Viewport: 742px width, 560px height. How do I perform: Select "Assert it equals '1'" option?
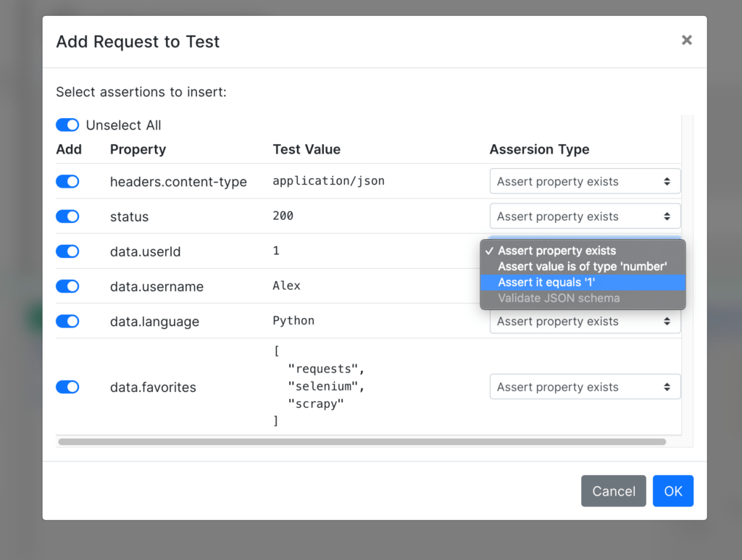click(546, 283)
